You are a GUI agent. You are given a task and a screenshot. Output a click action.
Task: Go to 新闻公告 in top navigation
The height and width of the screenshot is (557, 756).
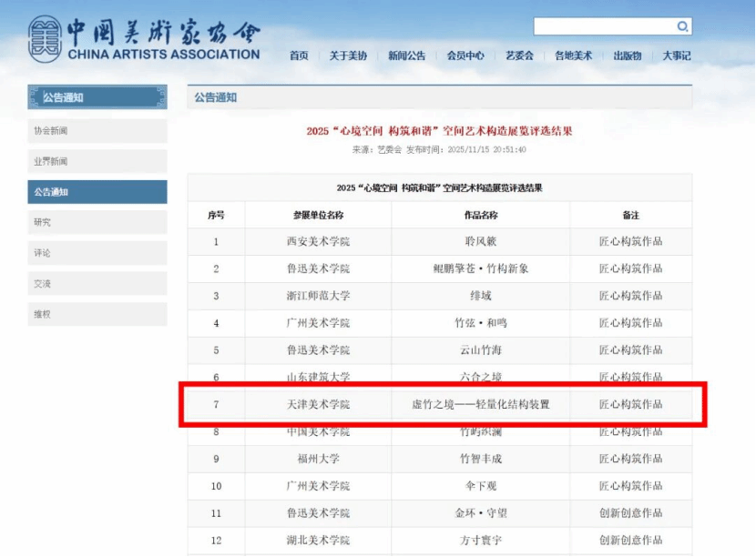406,56
